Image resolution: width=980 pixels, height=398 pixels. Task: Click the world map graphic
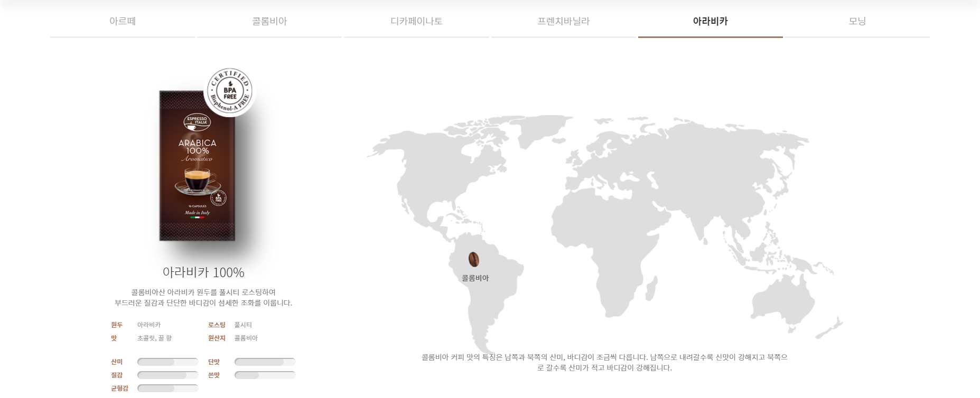[x=604, y=234]
